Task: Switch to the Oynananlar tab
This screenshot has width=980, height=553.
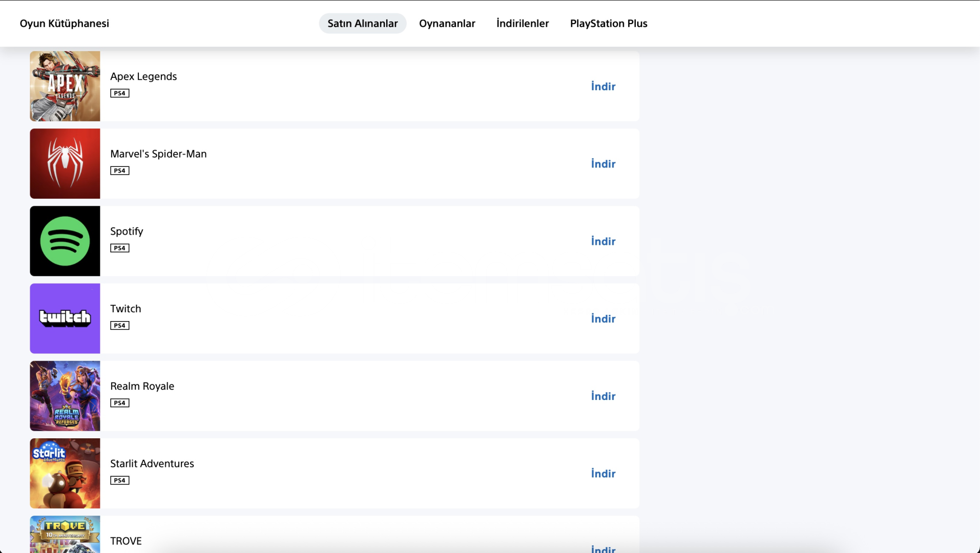Action: [447, 24]
